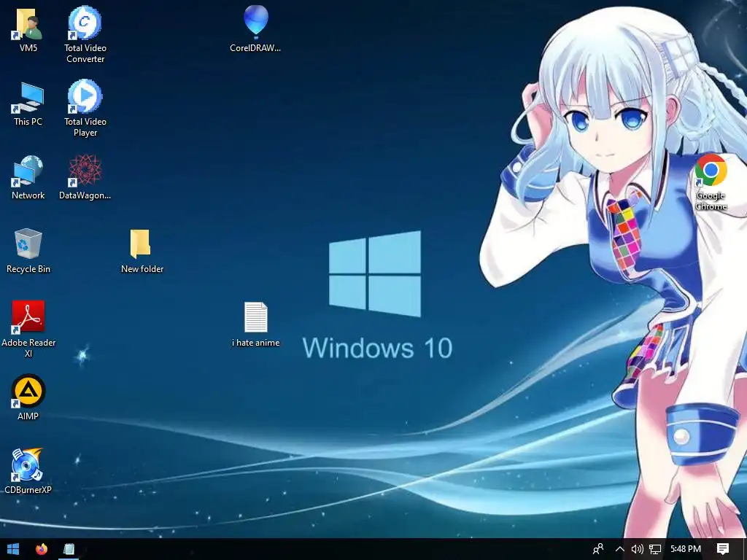Viewport: 747px width, 560px height.
Task: Open the Action Center notifications
Action: point(723,549)
